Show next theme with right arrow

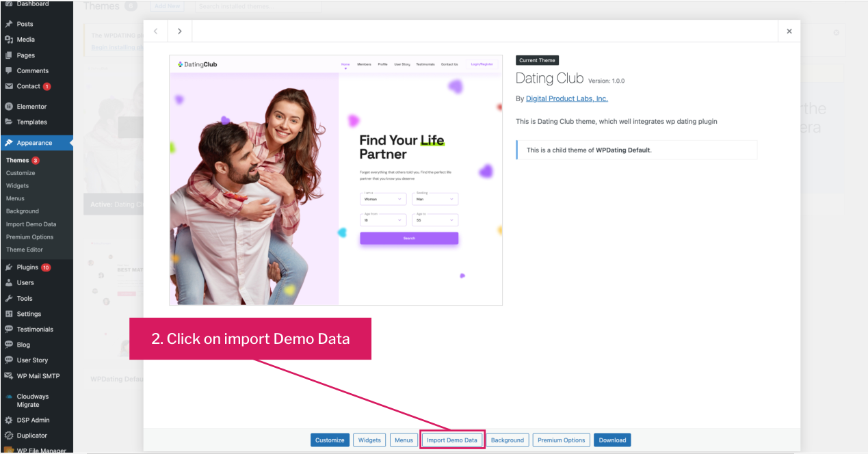180,31
